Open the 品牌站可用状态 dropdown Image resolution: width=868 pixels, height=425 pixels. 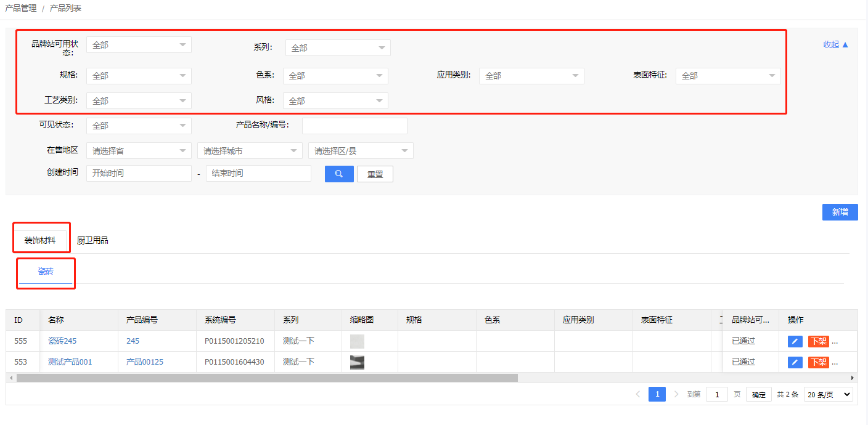pyautogui.click(x=139, y=45)
